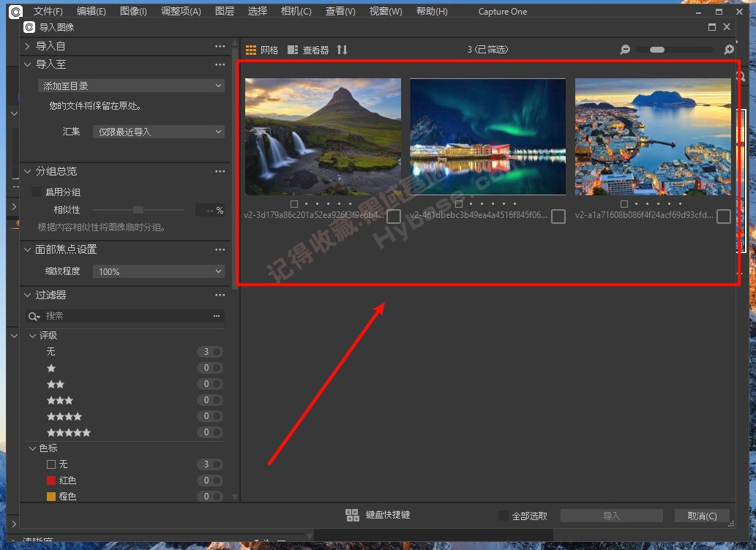Tick the select box for v2-a1a71608b image
The width and height of the screenshot is (756, 550).
[723, 216]
